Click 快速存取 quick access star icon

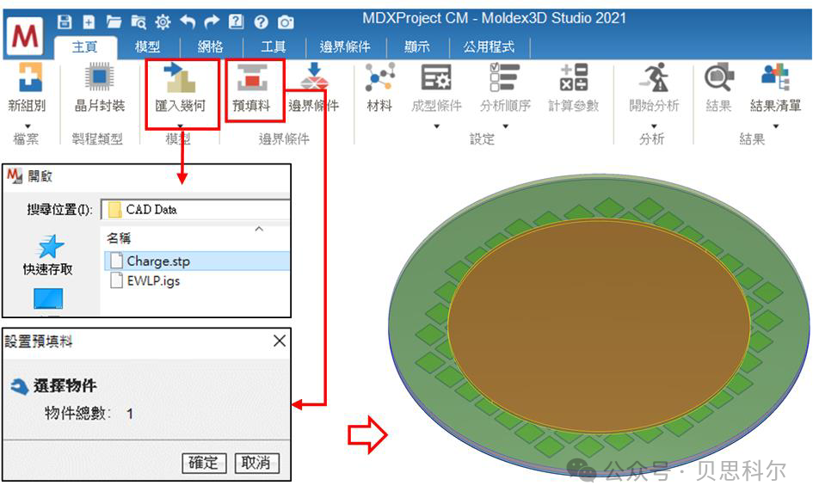pos(50,246)
